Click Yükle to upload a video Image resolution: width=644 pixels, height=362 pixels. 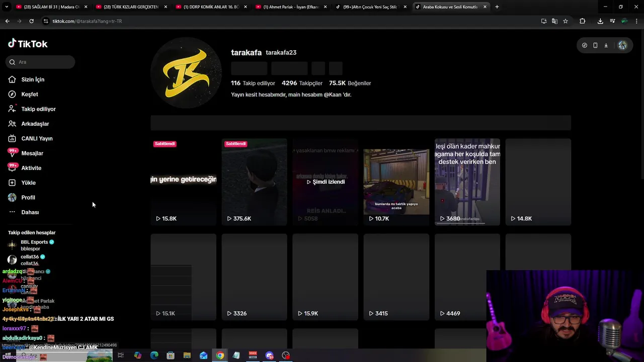point(28,183)
